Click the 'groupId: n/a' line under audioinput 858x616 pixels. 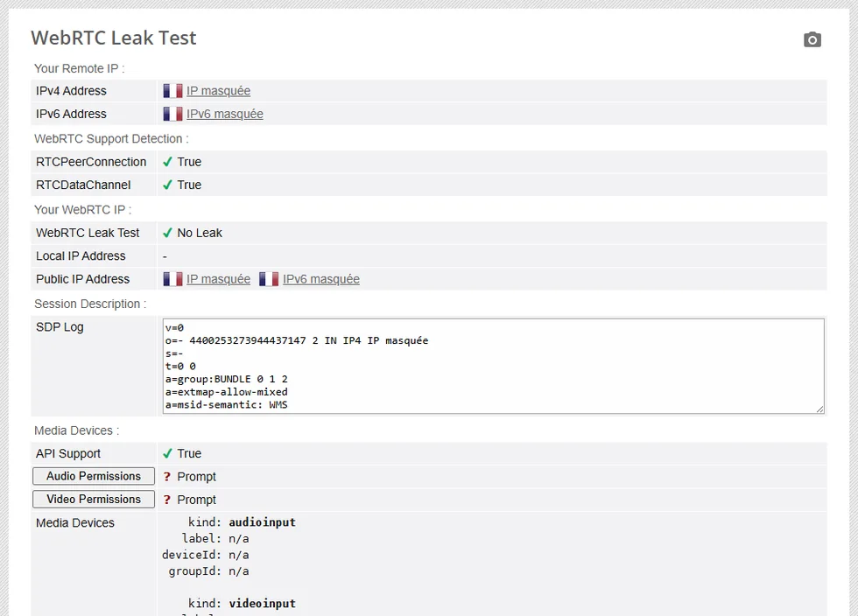coord(208,571)
